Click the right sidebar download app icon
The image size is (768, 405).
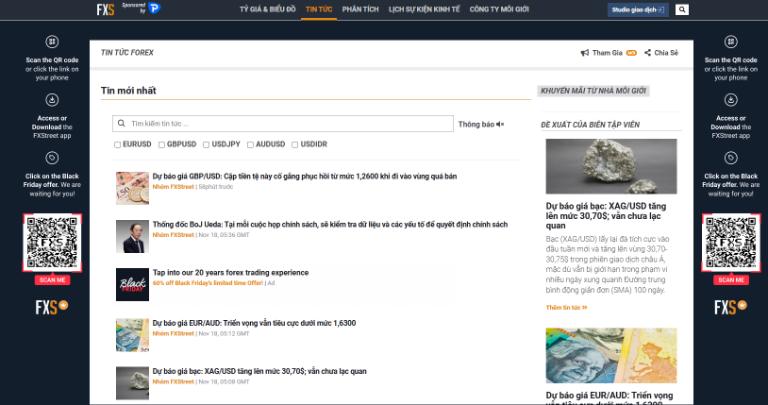[724, 99]
